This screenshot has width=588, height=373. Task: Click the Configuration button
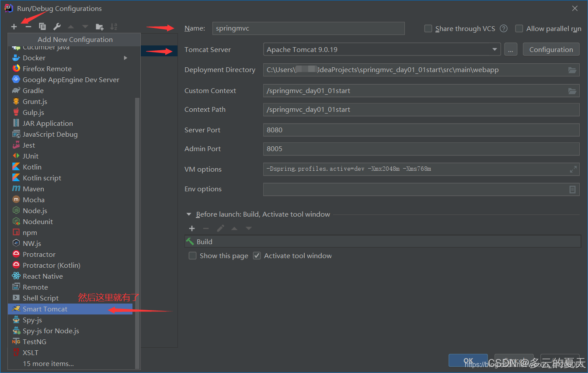[551, 49]
